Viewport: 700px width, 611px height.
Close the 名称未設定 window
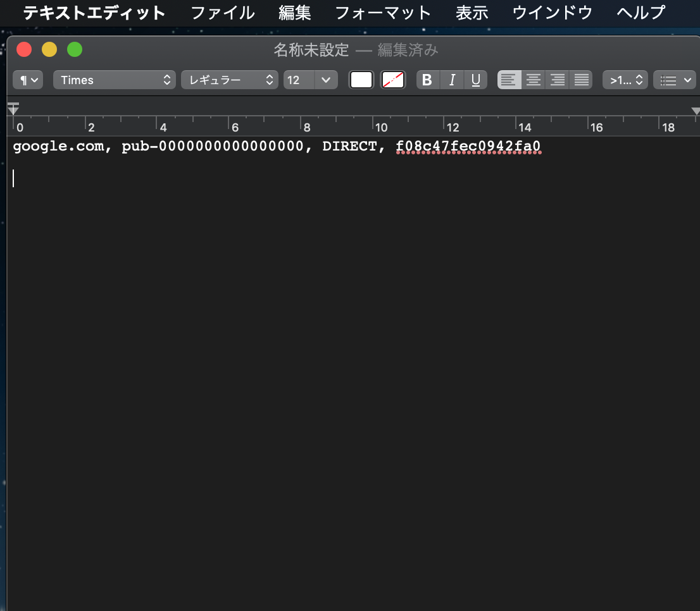24,49
